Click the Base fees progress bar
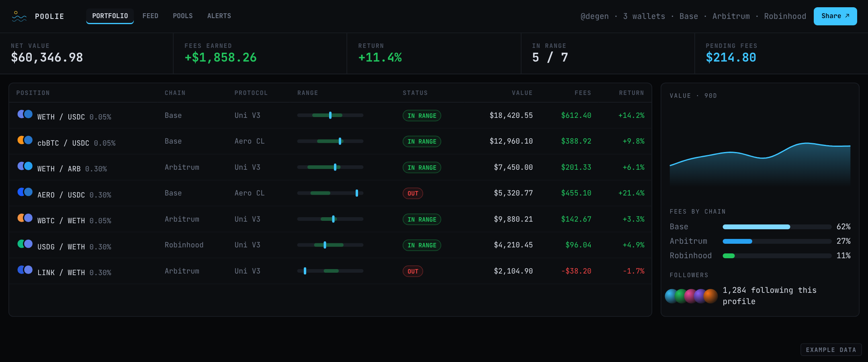 (x=777, y=227)
